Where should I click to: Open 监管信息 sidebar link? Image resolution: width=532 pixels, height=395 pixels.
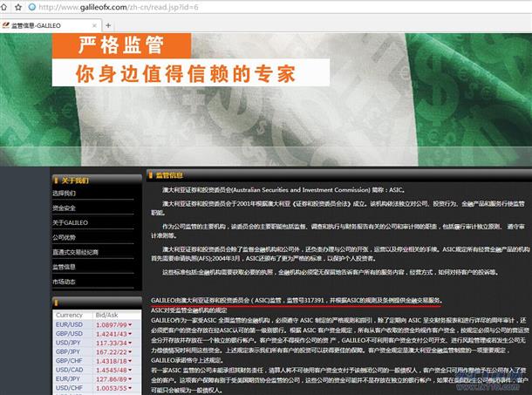point(65,267)
